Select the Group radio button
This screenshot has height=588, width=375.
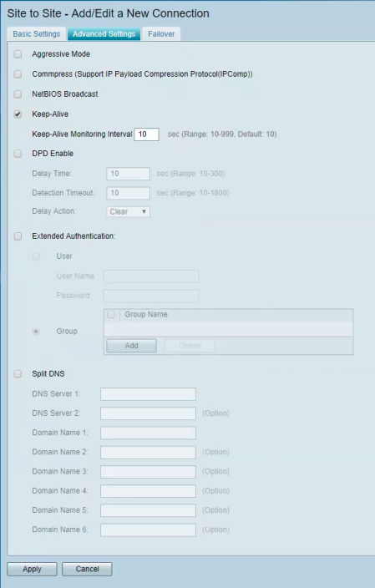(36, 331)
